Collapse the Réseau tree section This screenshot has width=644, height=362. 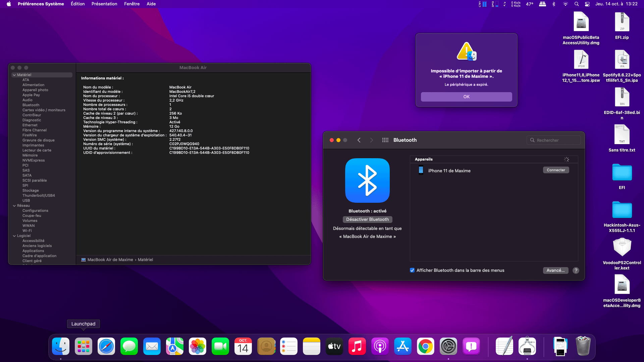(14, 206)
